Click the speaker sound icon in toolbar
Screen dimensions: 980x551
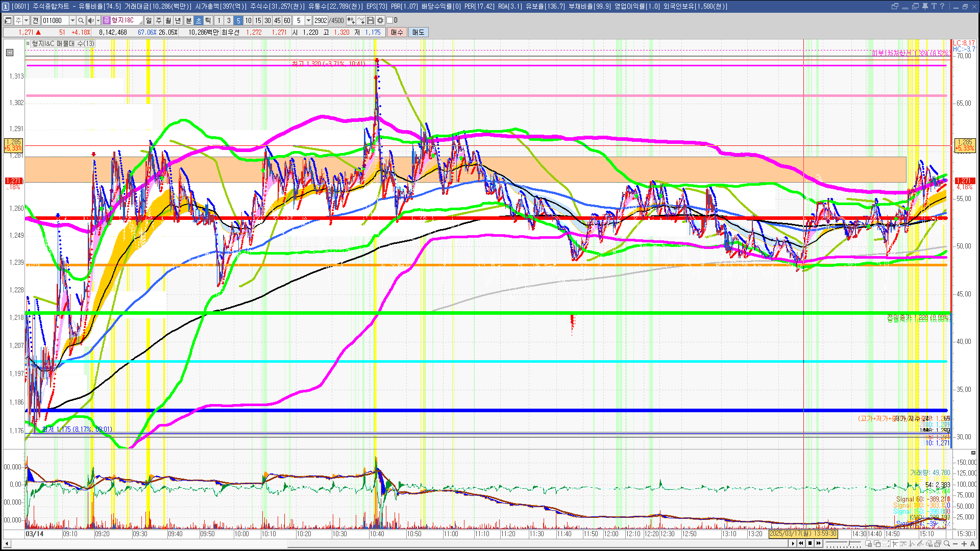click(x=90, y=20)
